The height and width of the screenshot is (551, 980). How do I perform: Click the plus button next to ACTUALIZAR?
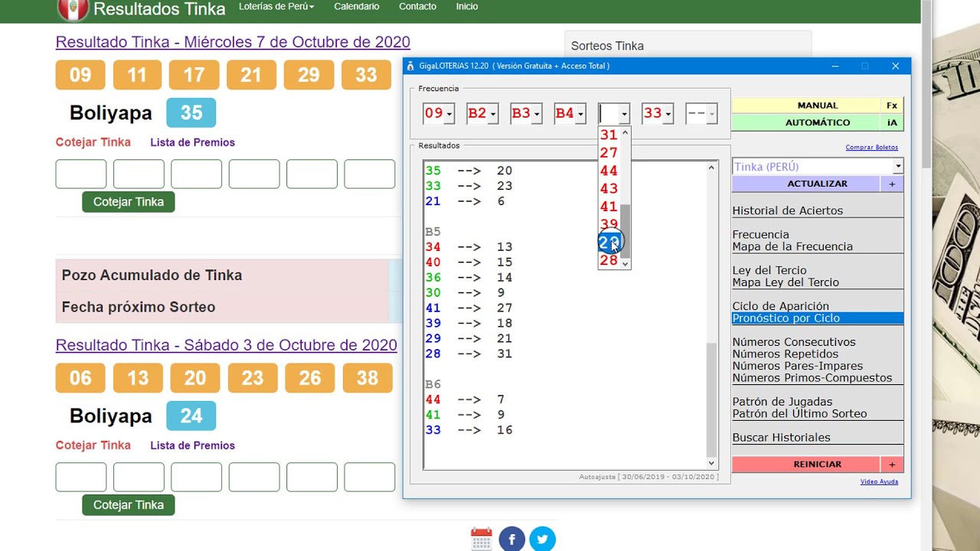[892, 184]
